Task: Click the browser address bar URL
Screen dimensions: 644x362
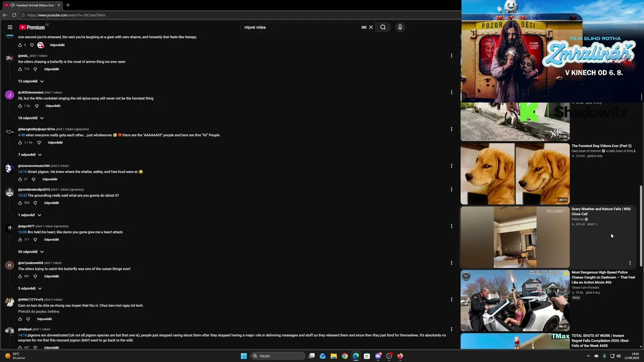Action: coord(66,15)
